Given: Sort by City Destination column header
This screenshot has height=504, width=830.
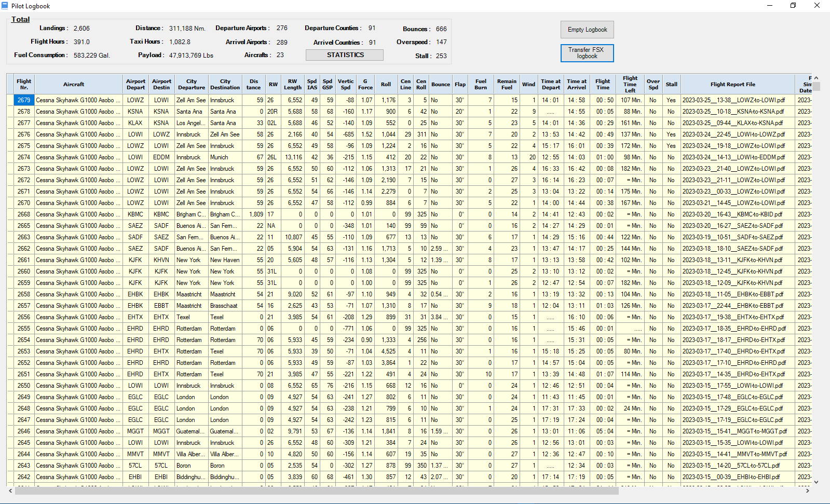Looking at the screenshot, I should [225, 84].
